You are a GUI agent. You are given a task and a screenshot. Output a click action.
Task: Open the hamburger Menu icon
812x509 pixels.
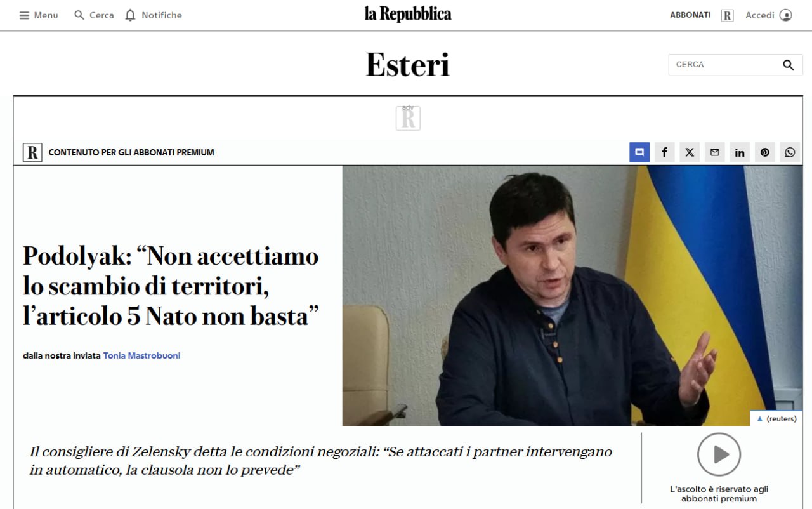point(24,15)
